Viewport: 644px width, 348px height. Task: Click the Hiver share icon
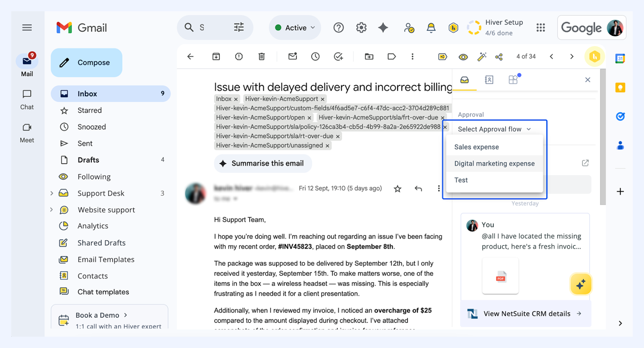(x=499, y=57)
